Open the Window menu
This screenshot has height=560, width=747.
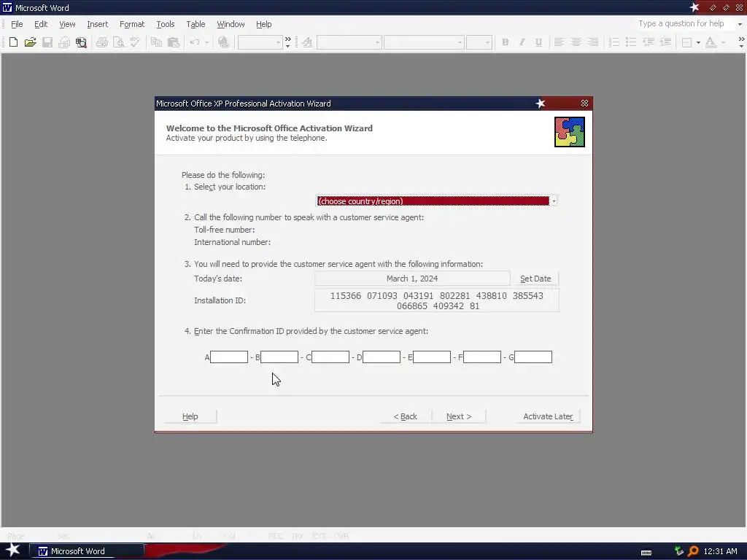pos(231,24)
